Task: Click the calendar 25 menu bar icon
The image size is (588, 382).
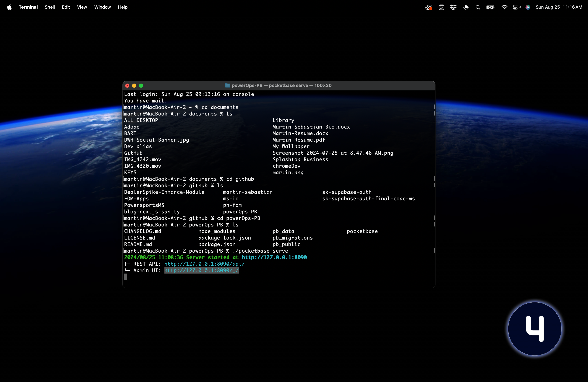Action: pos(441,7)
